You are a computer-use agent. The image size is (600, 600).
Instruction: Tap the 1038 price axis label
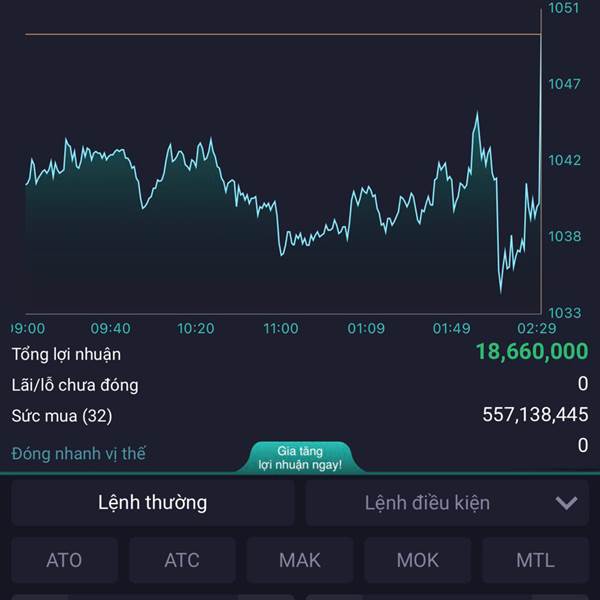tap(564, 236)
